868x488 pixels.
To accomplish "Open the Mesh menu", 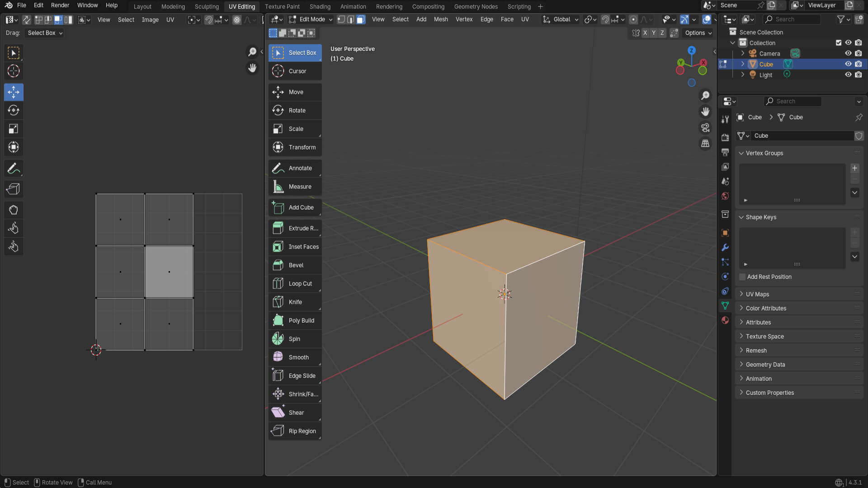I will click(440, 19).
